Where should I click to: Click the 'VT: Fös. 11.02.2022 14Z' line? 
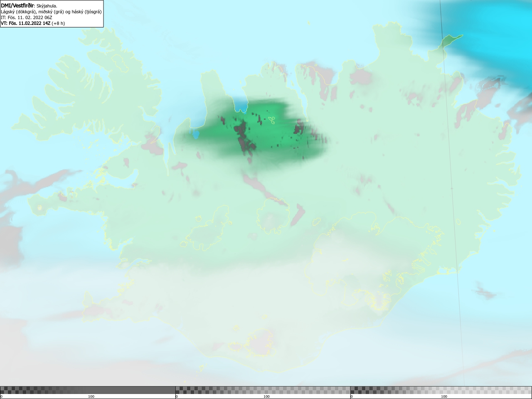[x=33, y=23]
